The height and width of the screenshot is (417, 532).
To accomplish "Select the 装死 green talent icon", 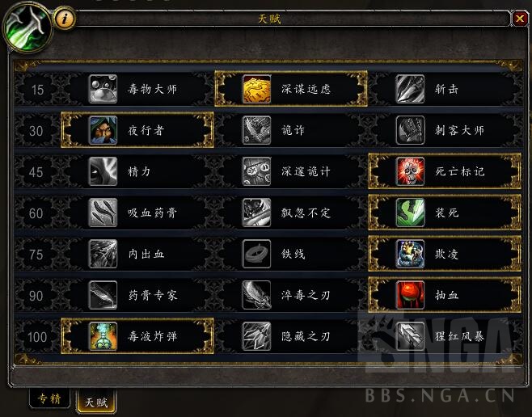I will (x=410, y=213).
